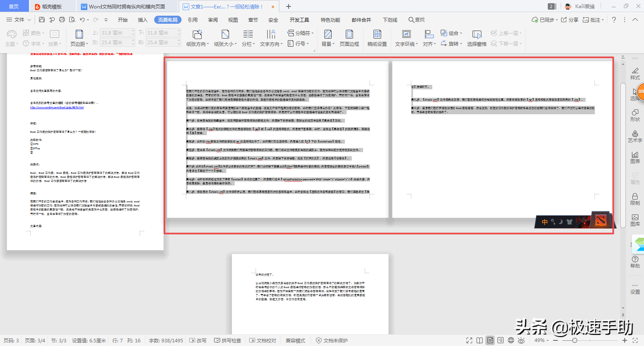Click the zoom slider handle
644x346 pixels.
point(575,340)
